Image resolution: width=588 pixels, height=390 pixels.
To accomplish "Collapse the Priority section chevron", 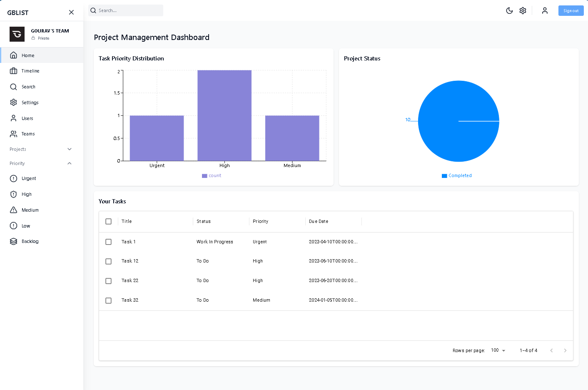I will (x=70, y=163).
